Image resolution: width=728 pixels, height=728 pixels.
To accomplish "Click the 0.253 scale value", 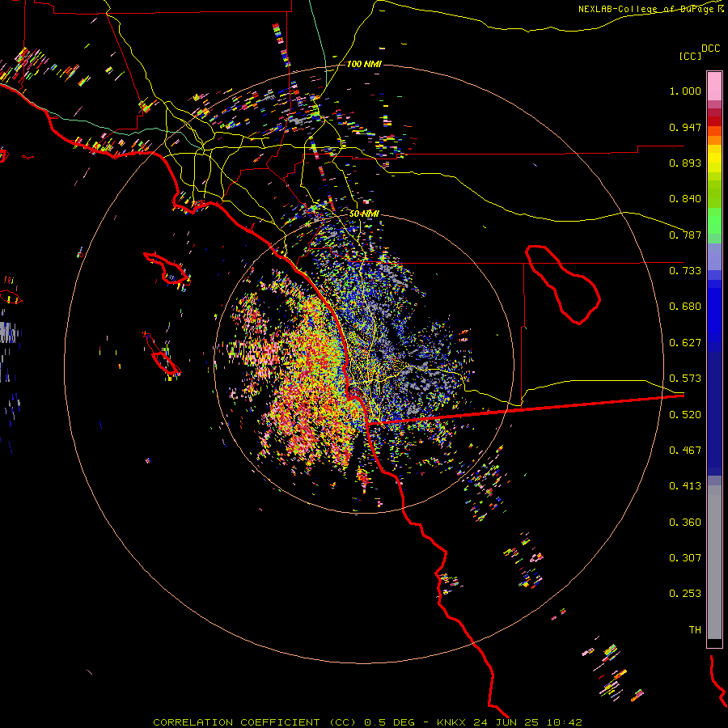I will pos(685,594).
